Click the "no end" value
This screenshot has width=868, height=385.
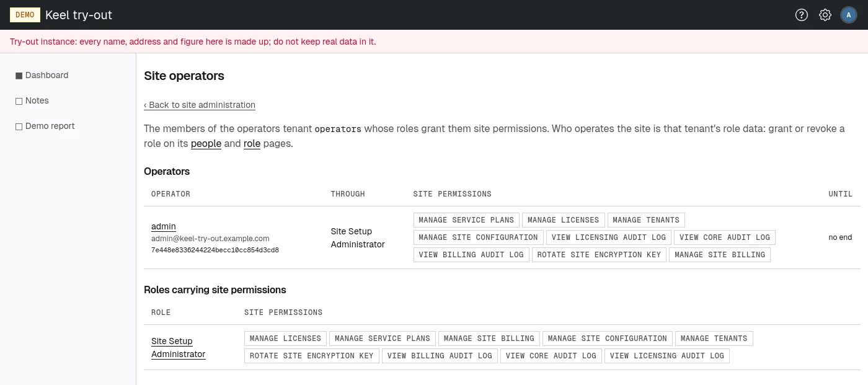840,237
